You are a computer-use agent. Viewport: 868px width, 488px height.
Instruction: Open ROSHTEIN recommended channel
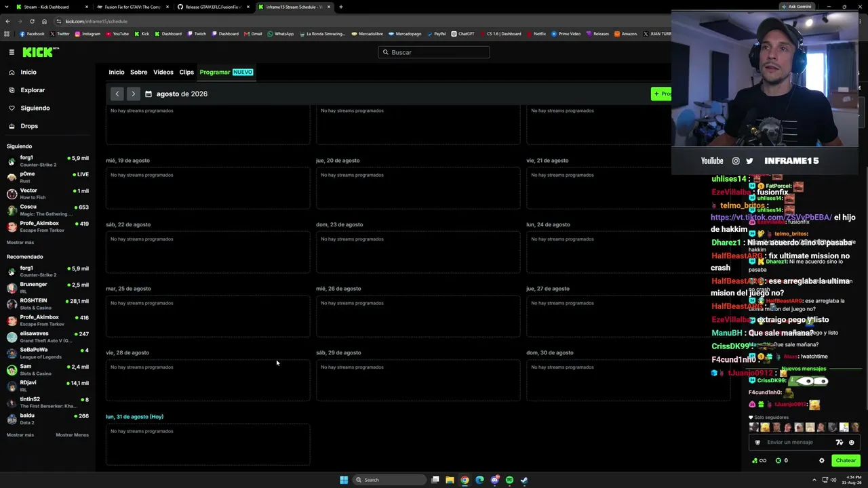click(x=47, y=304)
